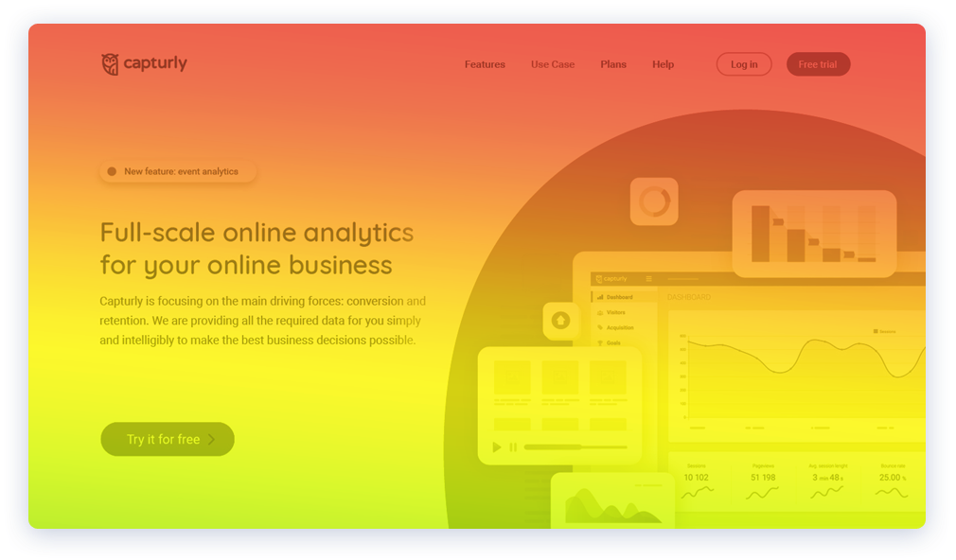Select Dashboard in the mockup sidebar
Screen dimensions: 956x560
tap(620, 297)
